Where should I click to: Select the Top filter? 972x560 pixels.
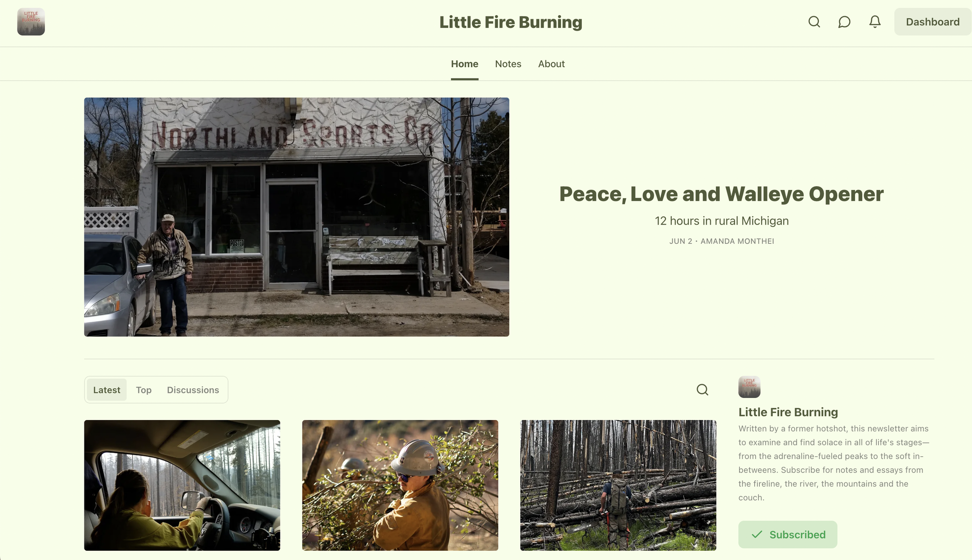[143, 390]
